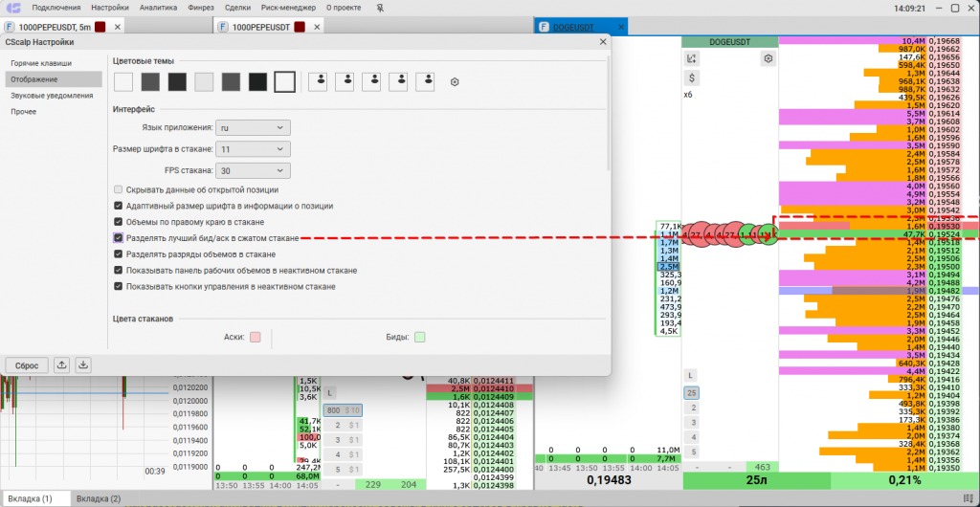Image resolution: width=980 pixels, height=507 pixels.
Task: Select volume row 3 $1 in 1000PEPEUSDT
Action: point(343,440)
